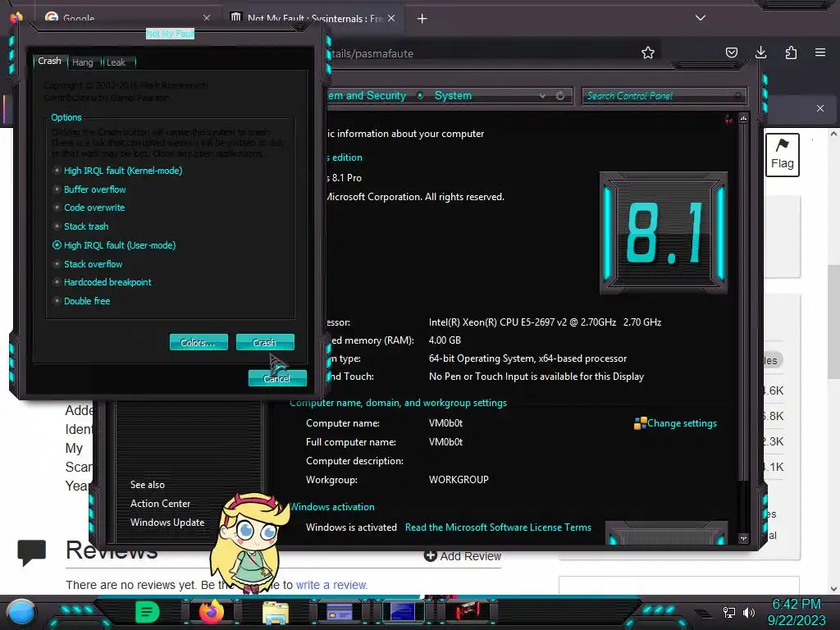Open Firefox downloads panel
The width and height of the screenshot is (840, 630).
[760, 52]
